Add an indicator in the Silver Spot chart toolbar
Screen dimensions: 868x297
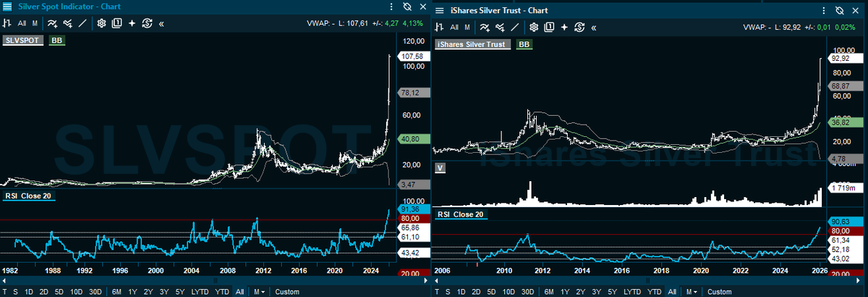(x=53, y=23)
